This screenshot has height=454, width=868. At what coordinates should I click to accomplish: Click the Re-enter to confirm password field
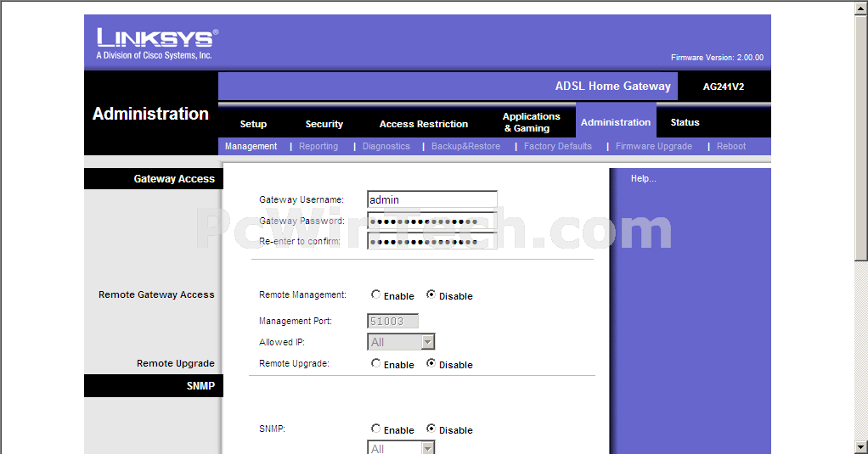(431, 241)
